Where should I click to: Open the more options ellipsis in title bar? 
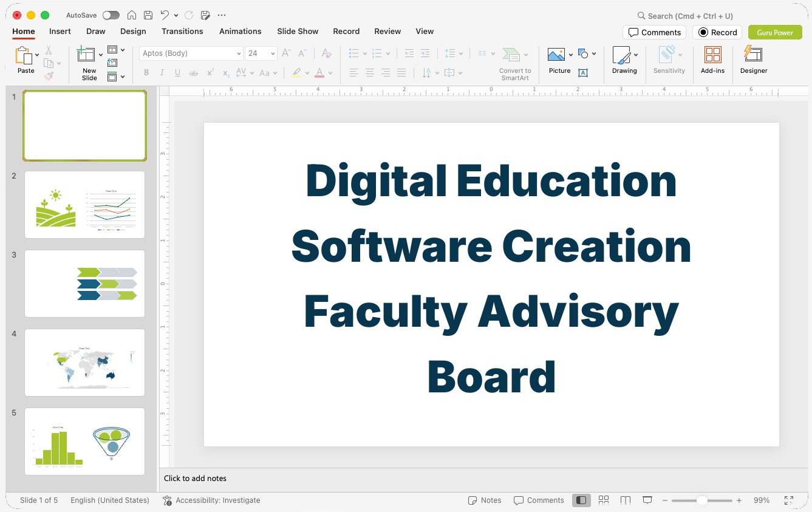click(x=222, y=15)
